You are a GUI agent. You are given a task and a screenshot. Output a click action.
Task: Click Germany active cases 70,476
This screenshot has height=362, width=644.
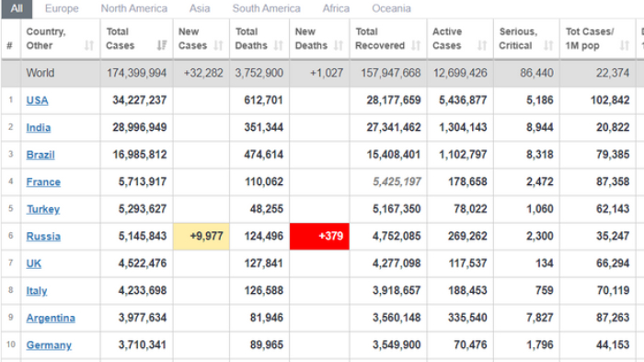click(470, 344)
